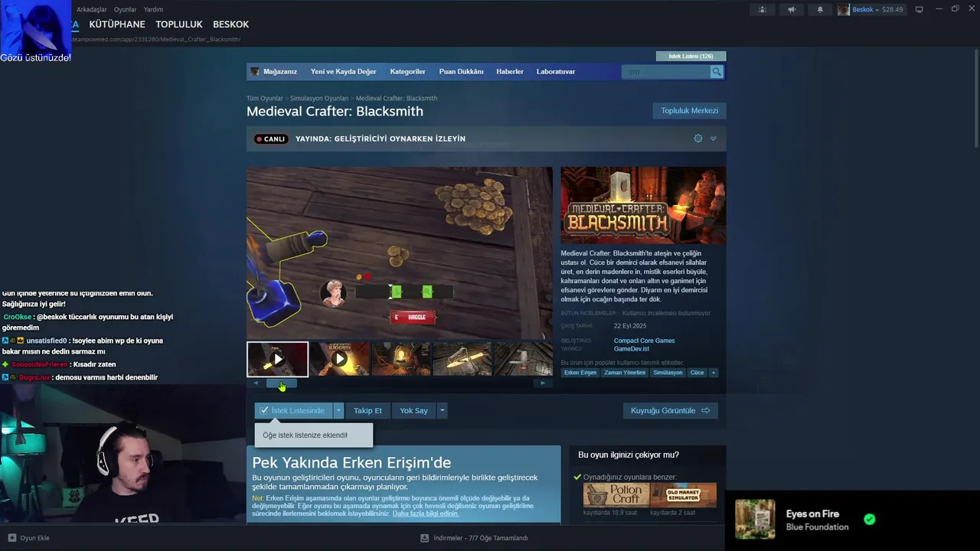Play the second video thumbnail
The height and width of the screenshot is (551, 980).
[339, 359]
